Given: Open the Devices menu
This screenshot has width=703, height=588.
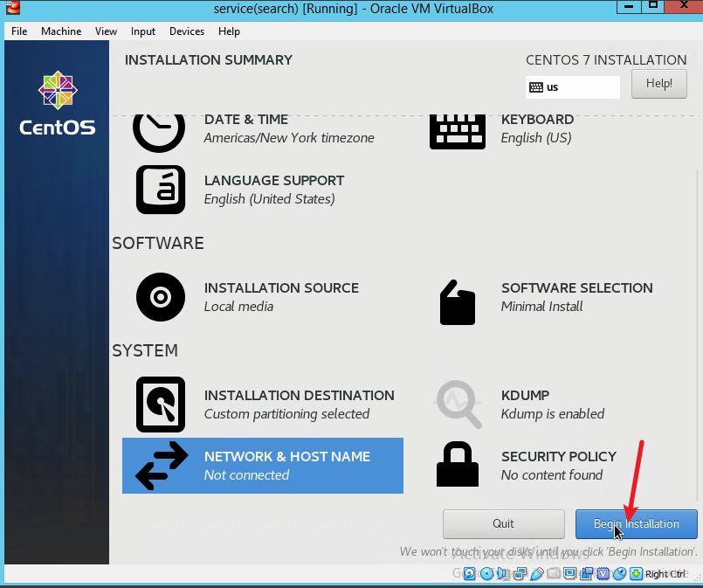Looking at the screenshot, I should pyautogui.click(x=187, y=31).
